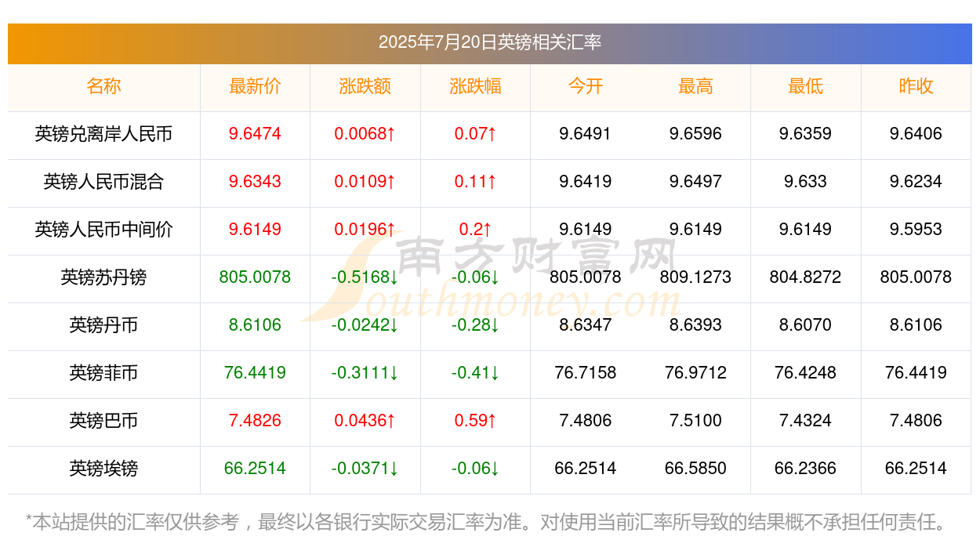This screenshot has height=547, width=980.
Task: Click low price 8.6070
Action: click(x=806, y=325)
